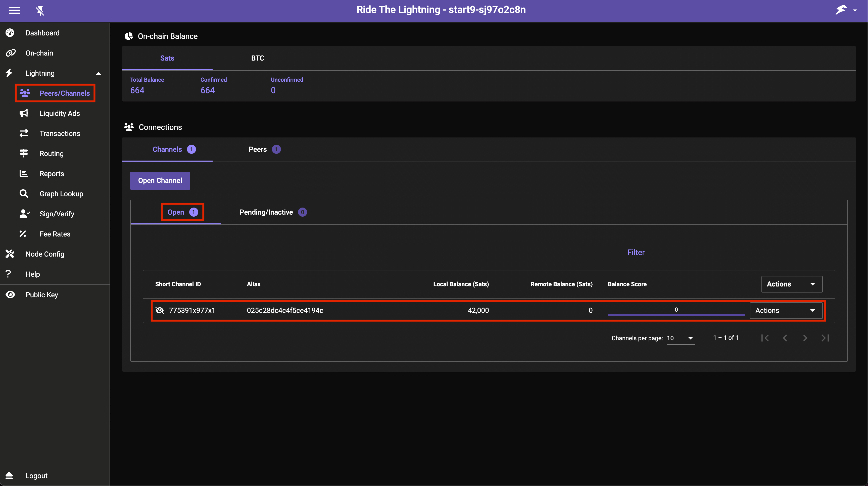The image size is (868, 486).
Task: Click Logout at the bottom
Action: tap(36, 475)
